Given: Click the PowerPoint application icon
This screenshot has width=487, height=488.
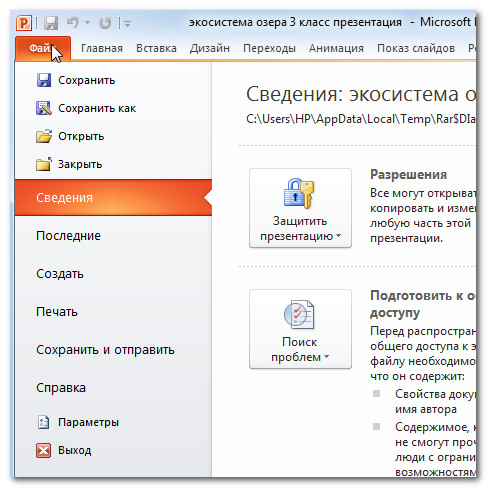Looking at the screenshot, I should [x=24, y=23].
